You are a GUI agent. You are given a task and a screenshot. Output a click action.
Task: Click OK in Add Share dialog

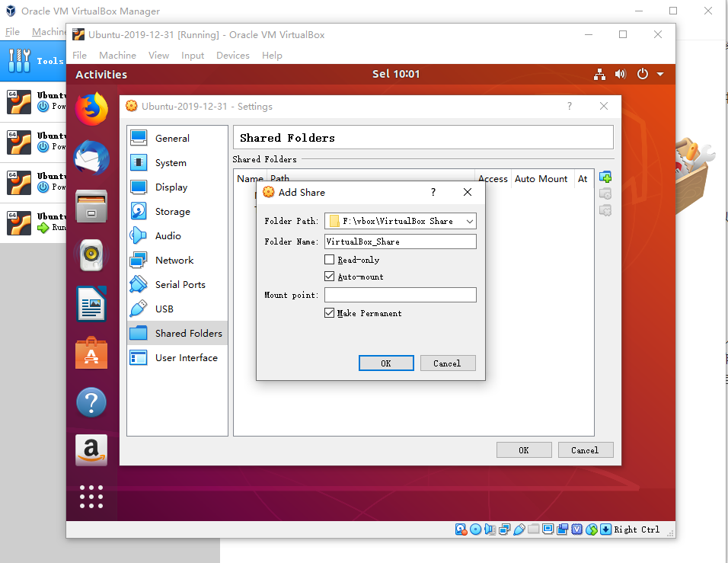click(386, 363)
